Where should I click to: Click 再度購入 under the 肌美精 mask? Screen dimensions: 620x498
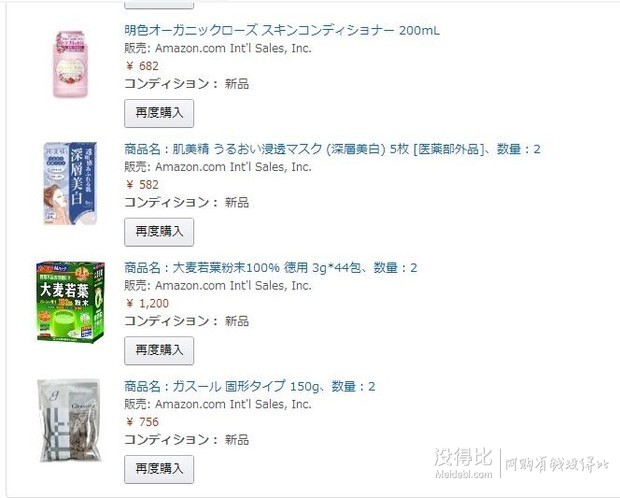[159, 232]
